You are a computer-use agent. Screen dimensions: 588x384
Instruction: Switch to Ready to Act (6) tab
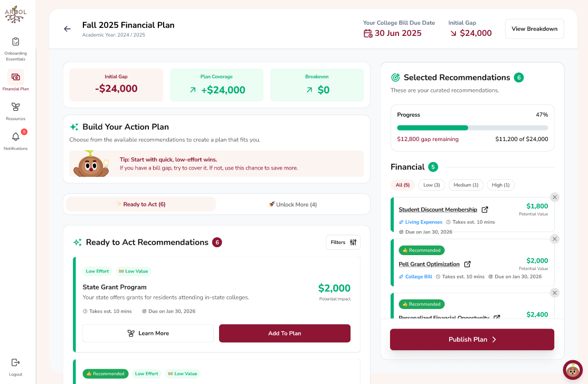140,204
